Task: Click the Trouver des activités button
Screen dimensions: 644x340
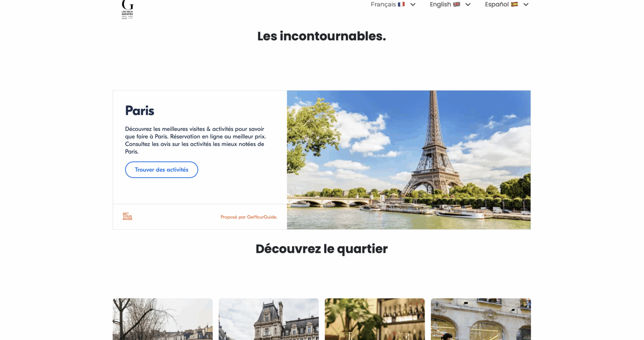Action: pyautogui.click(x=162, y=170)
